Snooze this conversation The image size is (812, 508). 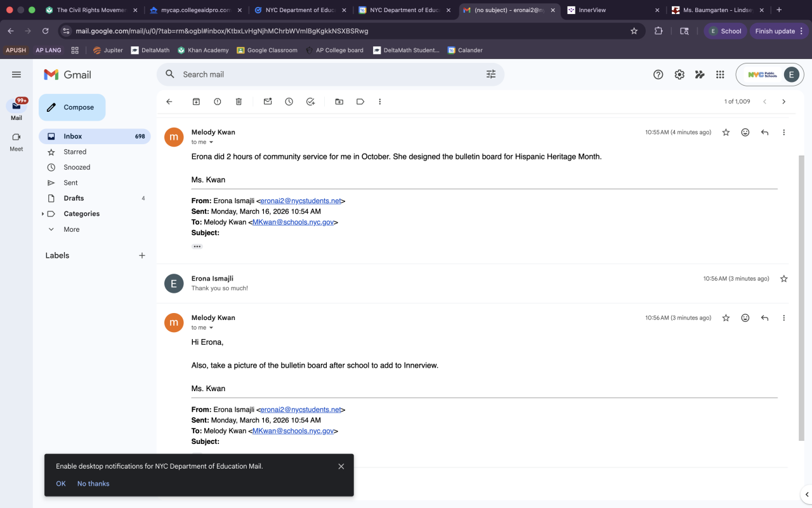pos(289,102)
